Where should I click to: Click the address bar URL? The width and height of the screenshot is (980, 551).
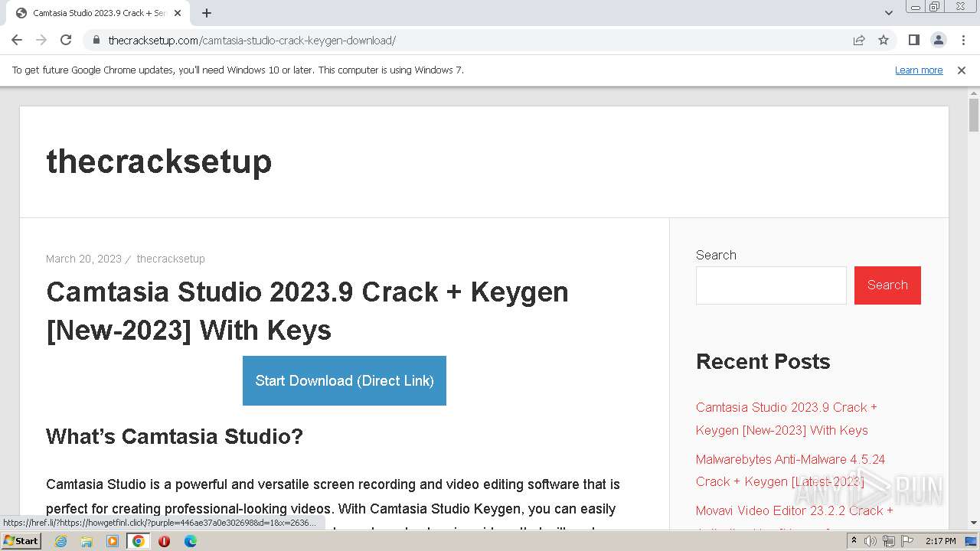(x=252, y=40)
